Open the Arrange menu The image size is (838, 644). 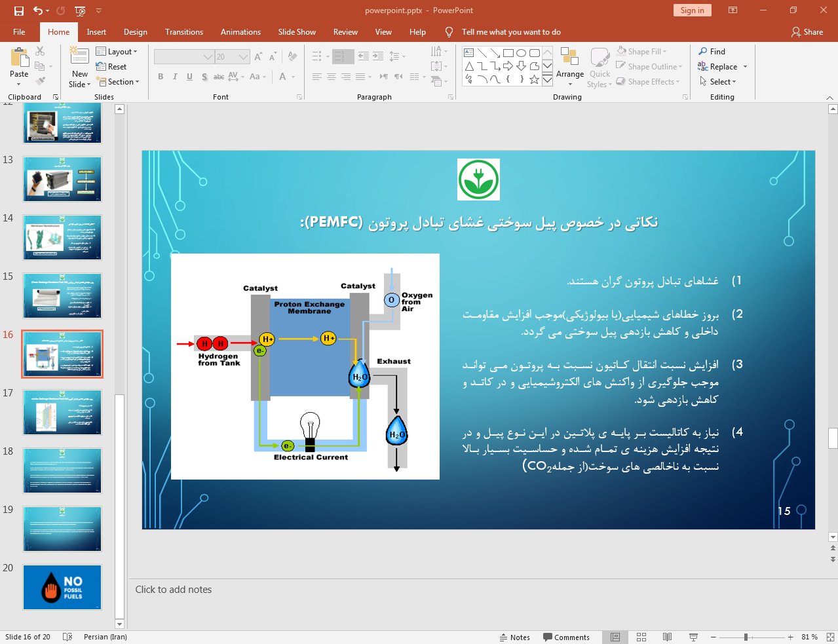(x=569, y=66)
